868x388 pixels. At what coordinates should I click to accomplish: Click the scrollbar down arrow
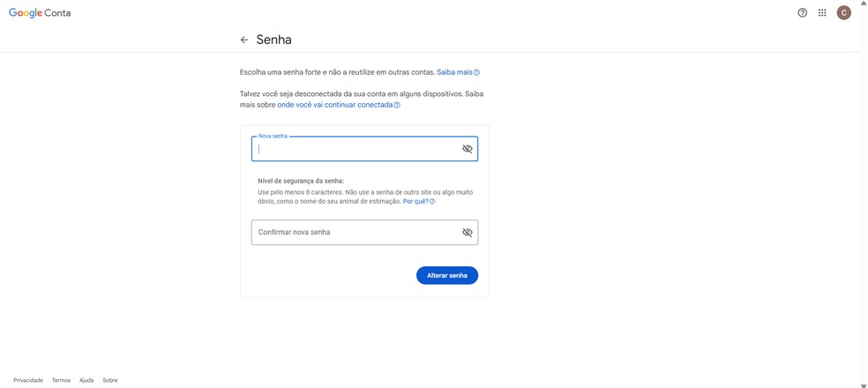(x=864, y=384)
